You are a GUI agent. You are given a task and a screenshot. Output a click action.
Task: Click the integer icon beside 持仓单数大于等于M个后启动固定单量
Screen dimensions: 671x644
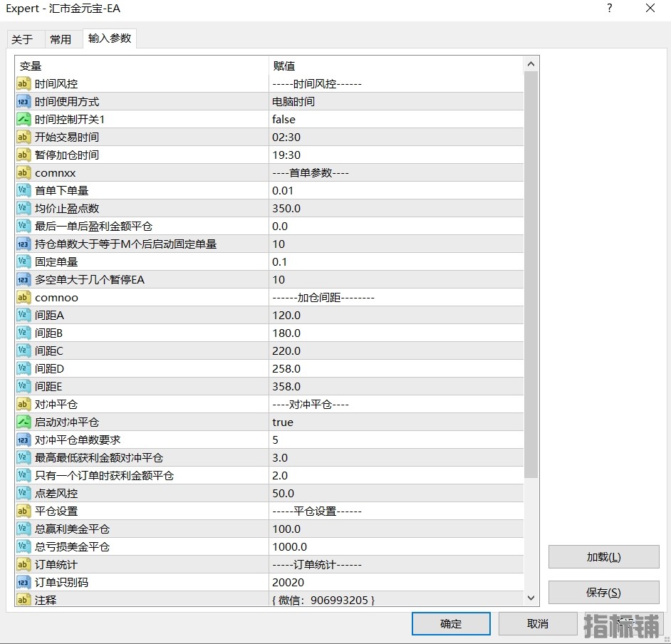tap(24, 244)
